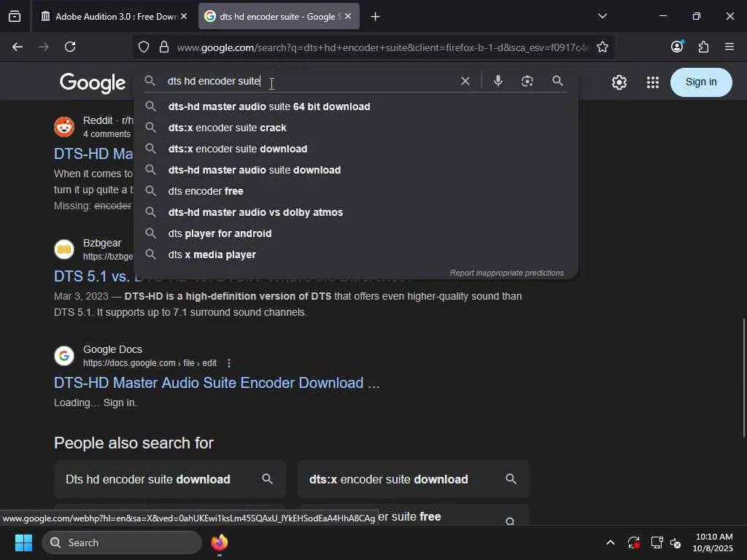Click the page vertical scrollbar
This screenshot has width=747, height=560.
743,378
